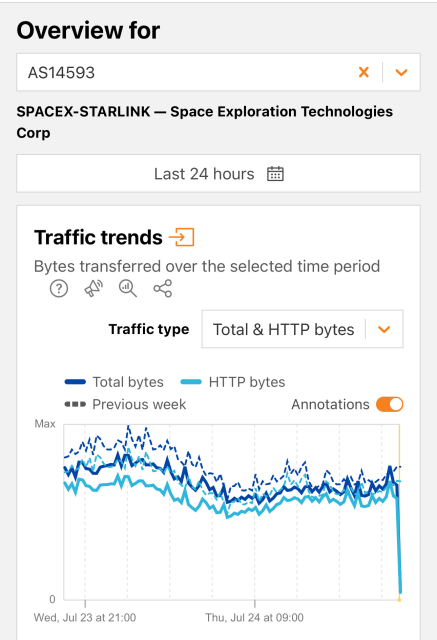Click the question mark help icon
This screenshot has height=640, width=437.
tap(59, 289)
